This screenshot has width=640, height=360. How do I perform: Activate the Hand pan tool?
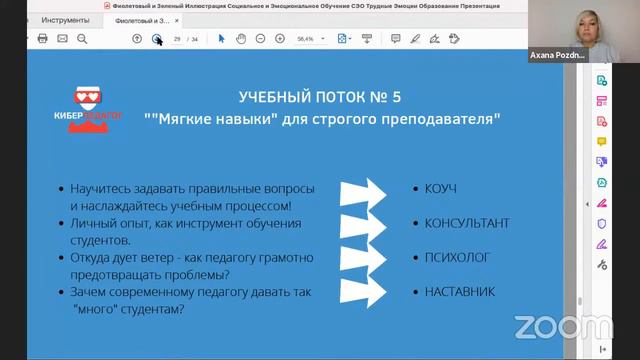point(241,39)
